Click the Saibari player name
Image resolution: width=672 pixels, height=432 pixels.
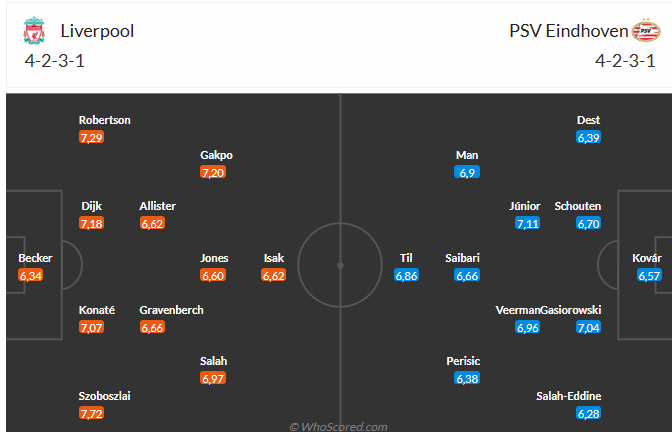click(x=463, y=258)
